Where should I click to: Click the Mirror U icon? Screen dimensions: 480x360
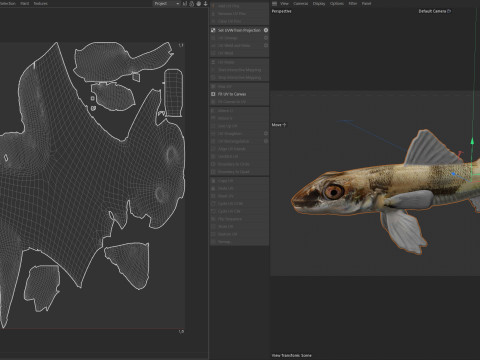(213, 111)
